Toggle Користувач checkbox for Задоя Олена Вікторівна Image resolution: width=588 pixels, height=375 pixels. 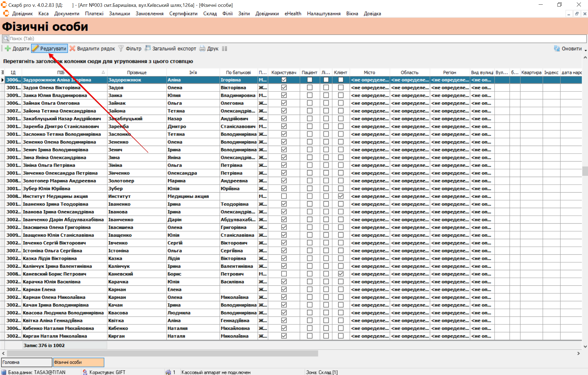tap(284, 87)
